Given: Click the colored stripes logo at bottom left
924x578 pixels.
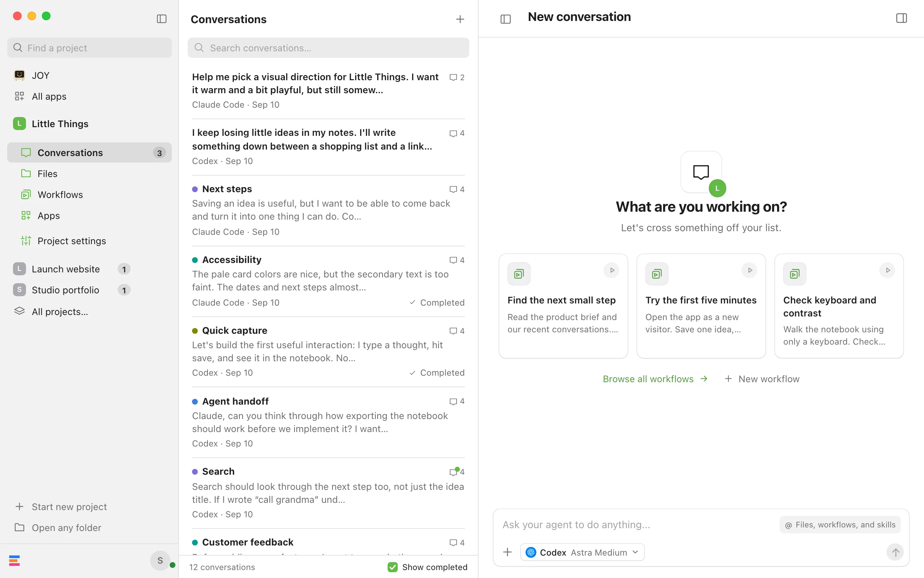Looking at the screenshot, I should pyautogui.click(x=14, y=560).
